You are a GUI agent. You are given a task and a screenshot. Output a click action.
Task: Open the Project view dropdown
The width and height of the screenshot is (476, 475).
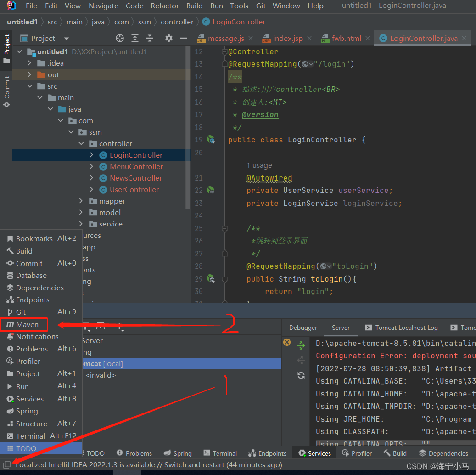67,39
